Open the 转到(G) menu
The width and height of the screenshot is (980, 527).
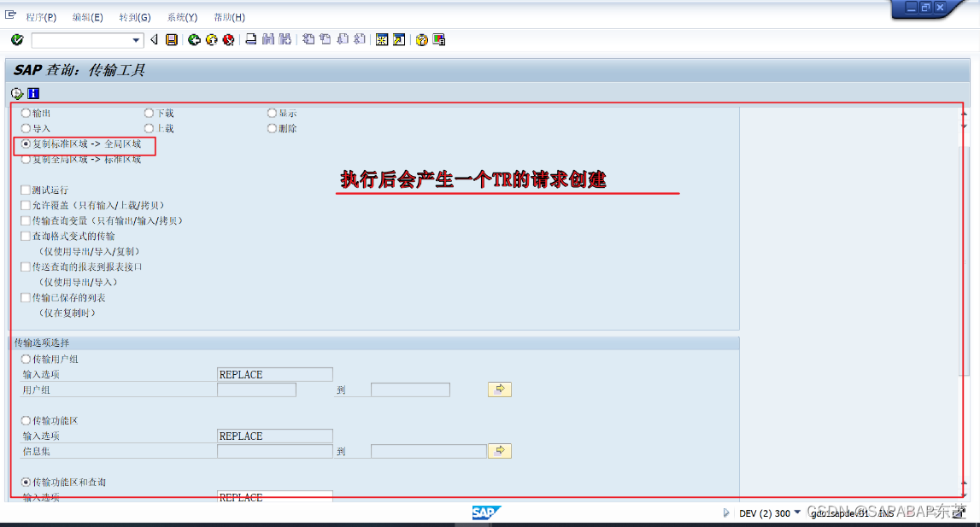135,17
